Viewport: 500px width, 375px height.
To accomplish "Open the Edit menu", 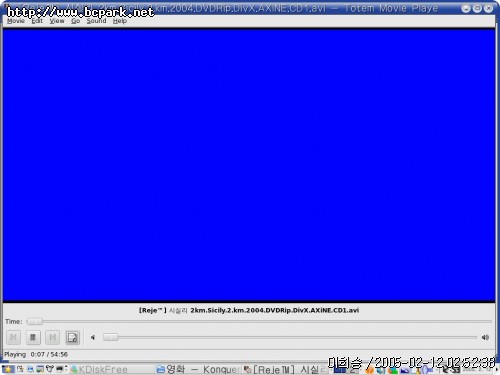I will pos(37,21).
